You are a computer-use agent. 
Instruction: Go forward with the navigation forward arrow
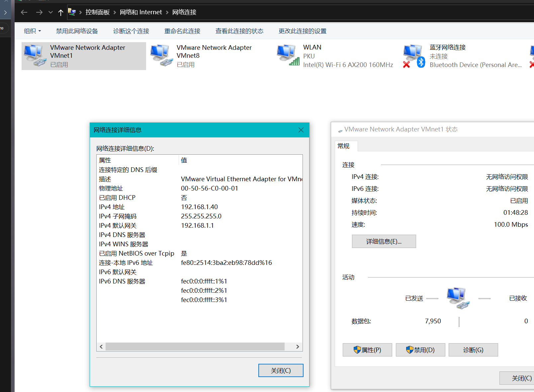pos(39,12)
